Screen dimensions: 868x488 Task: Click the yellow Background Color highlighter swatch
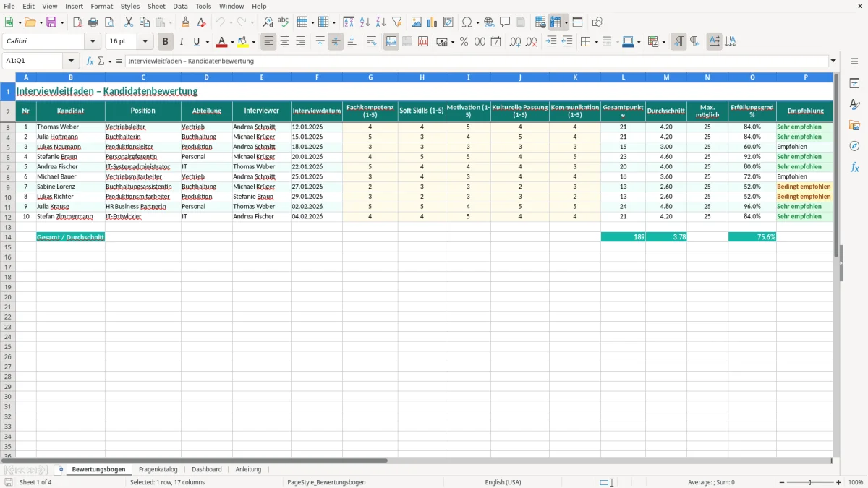click(x=242, y=42)
